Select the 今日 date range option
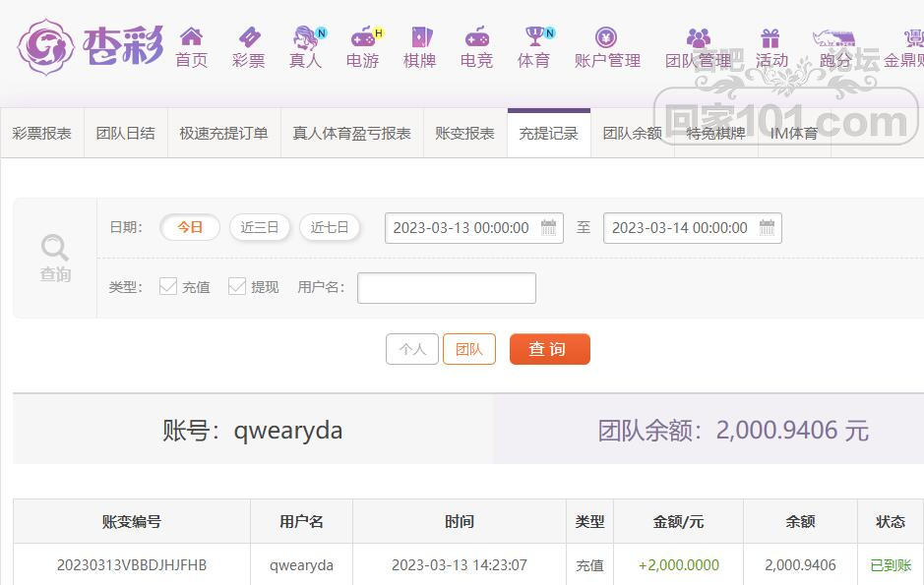924x585 pixels. (x=190, y=227)
